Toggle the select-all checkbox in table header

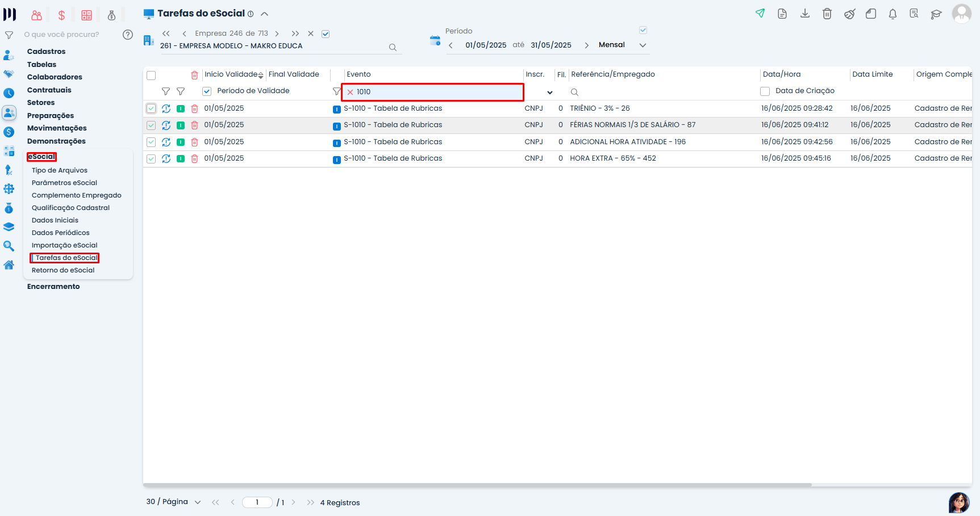[x=151, y=75]
